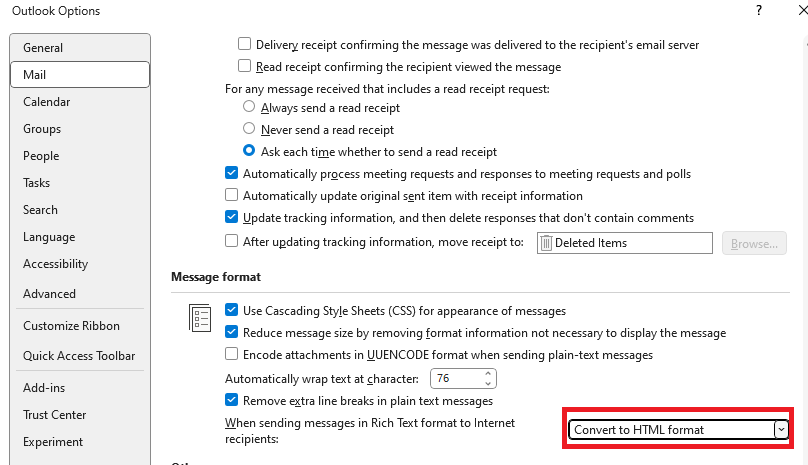Click the disabled Browse button
The width and height of the screenshot is (808, 465).
click(754, 243)
